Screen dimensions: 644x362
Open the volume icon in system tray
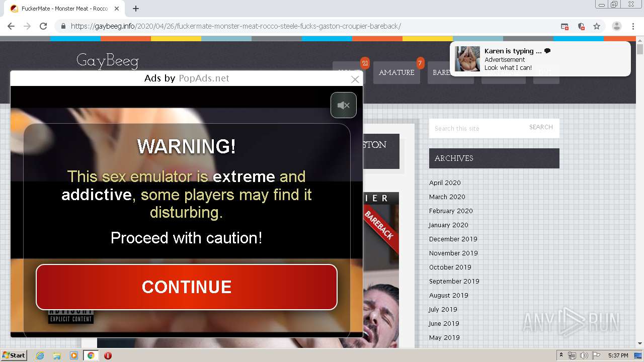[x=584, y=355]
